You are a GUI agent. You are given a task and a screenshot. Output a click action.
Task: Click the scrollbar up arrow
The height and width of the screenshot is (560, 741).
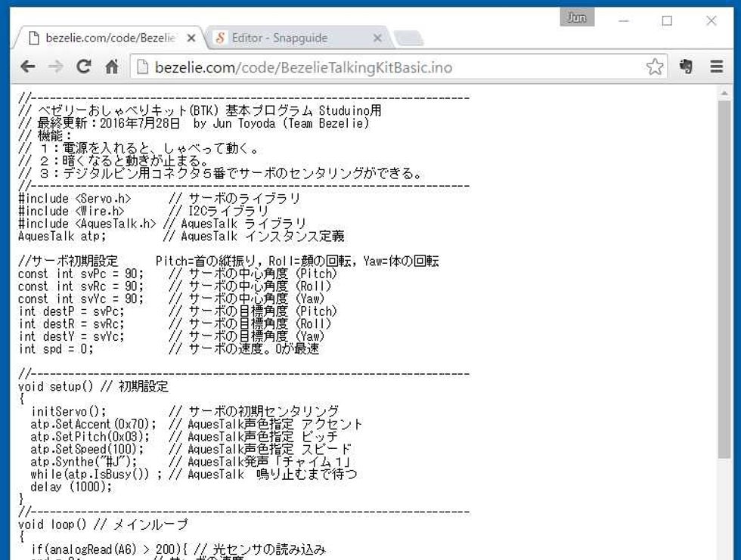(724, 91)
